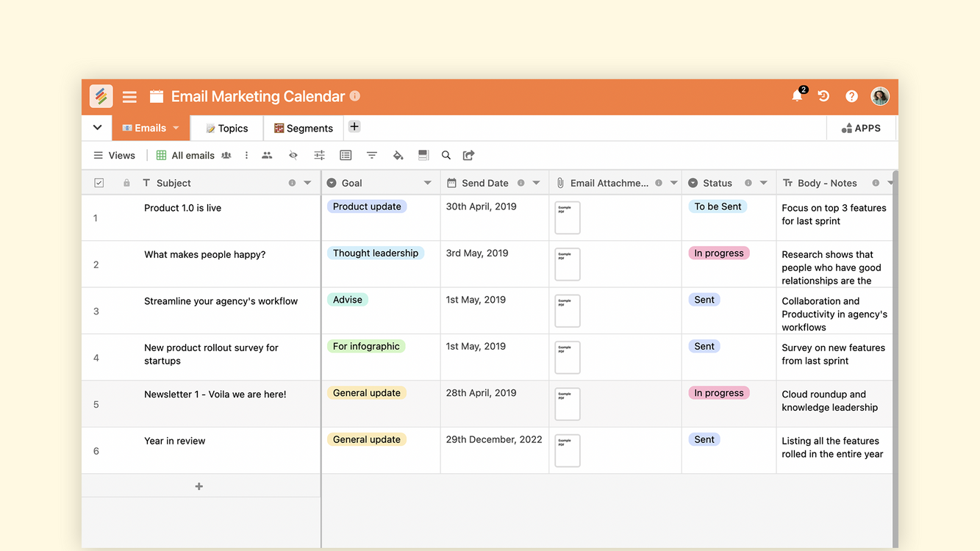Change row height using the toolbar icon
The image size is (980, 551).
click(423, 155)
